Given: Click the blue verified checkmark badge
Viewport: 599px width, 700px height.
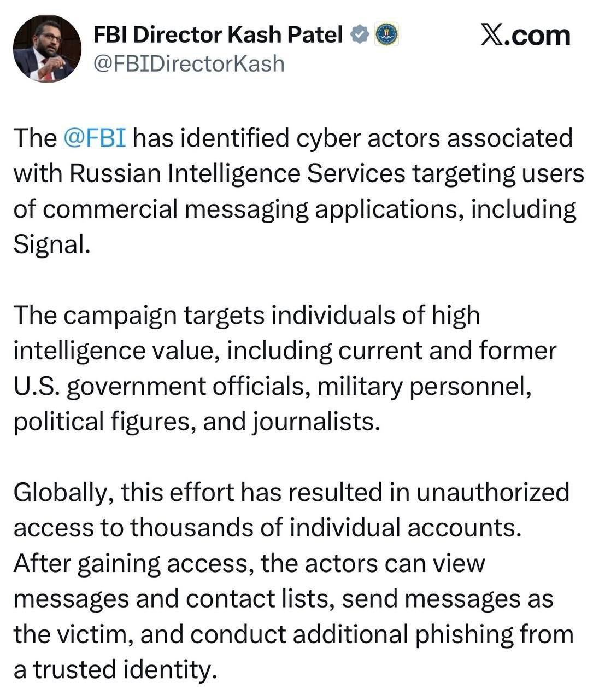Looking at the screenshot, I should tap(359, 36).
